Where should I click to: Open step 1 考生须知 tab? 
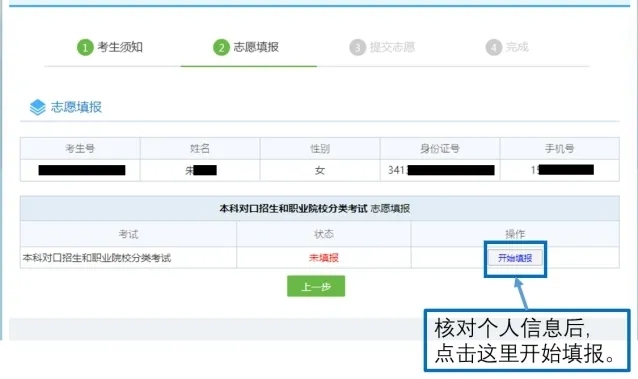[110, 47]
